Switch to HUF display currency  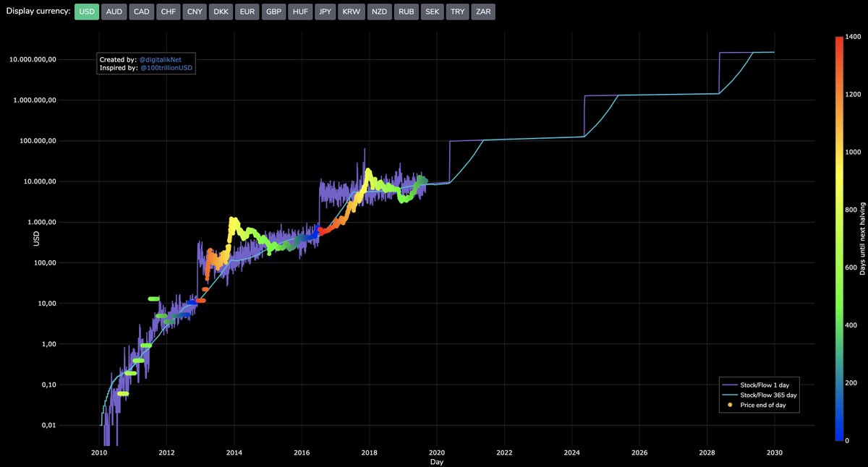(x=299, y=12)
